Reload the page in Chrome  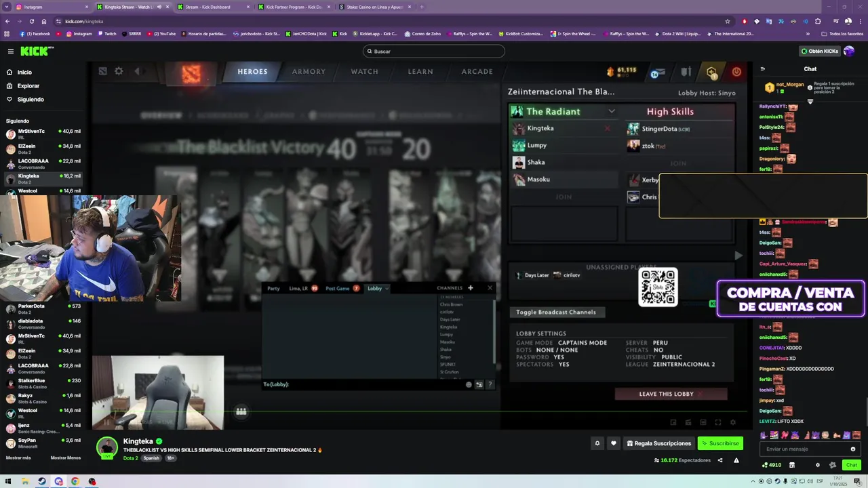tap(31, 21)
